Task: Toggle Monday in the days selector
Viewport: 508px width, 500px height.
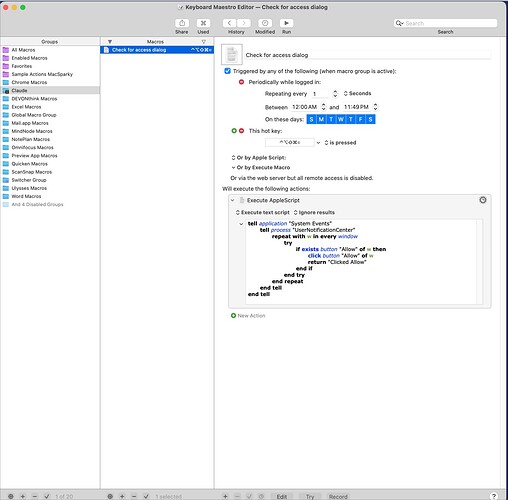Action: 321,119
